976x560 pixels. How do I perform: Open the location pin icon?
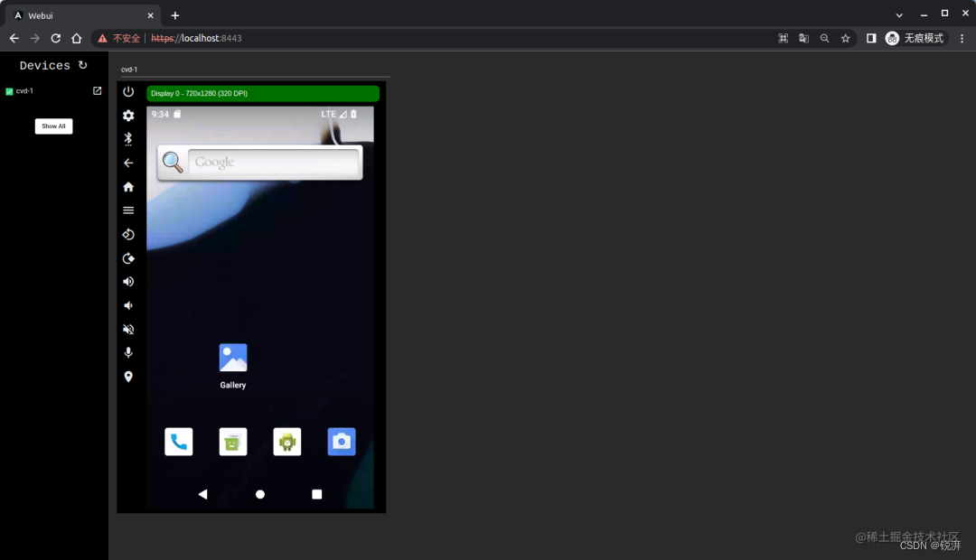tap(128, 377)
